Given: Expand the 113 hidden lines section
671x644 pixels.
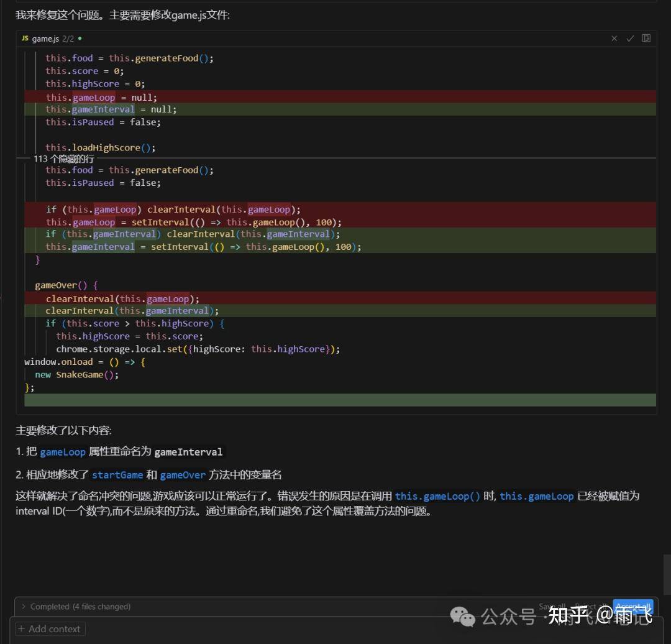Looking at the screenshot, I should pos(64,159).
